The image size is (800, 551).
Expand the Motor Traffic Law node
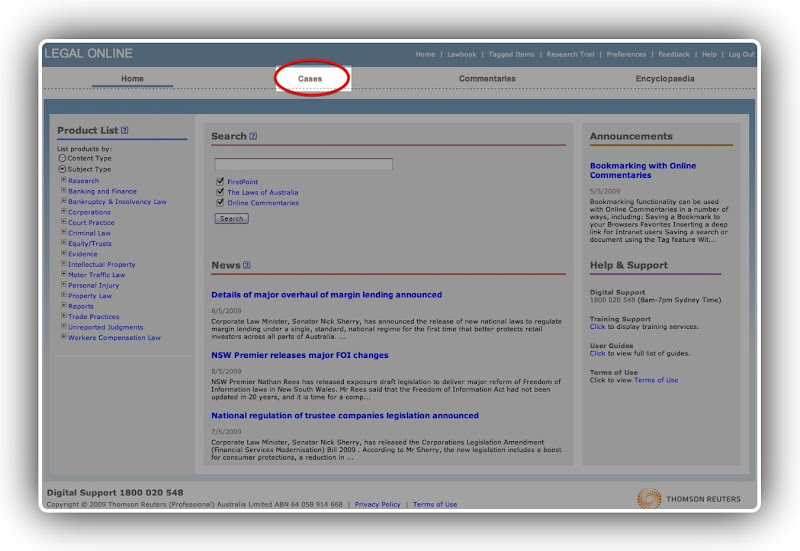click(x=64, y=274)
